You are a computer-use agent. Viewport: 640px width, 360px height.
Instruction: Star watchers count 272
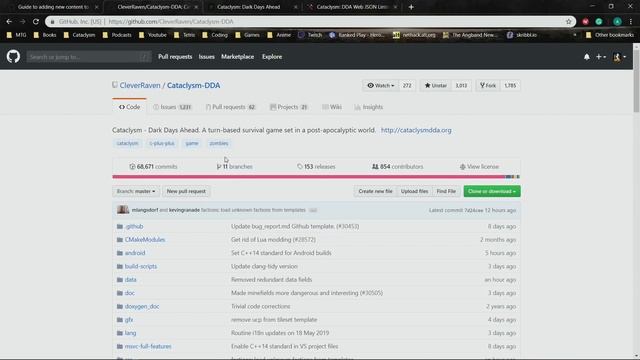tap(407, 85)
